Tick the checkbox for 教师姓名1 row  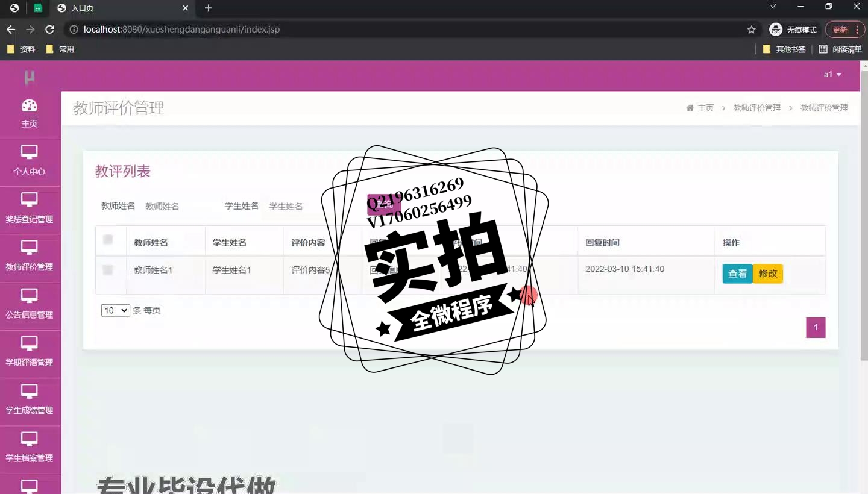tap(108, 270)
